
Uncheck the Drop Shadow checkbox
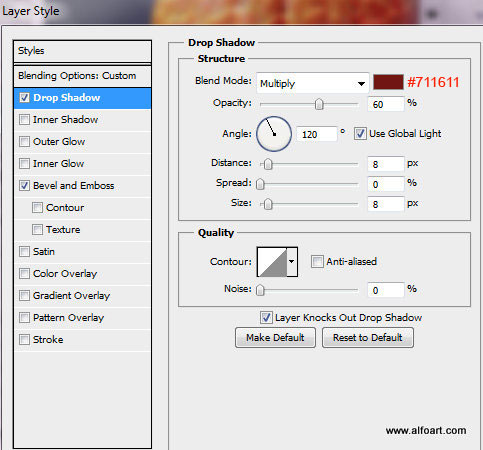tap(24, 98)
